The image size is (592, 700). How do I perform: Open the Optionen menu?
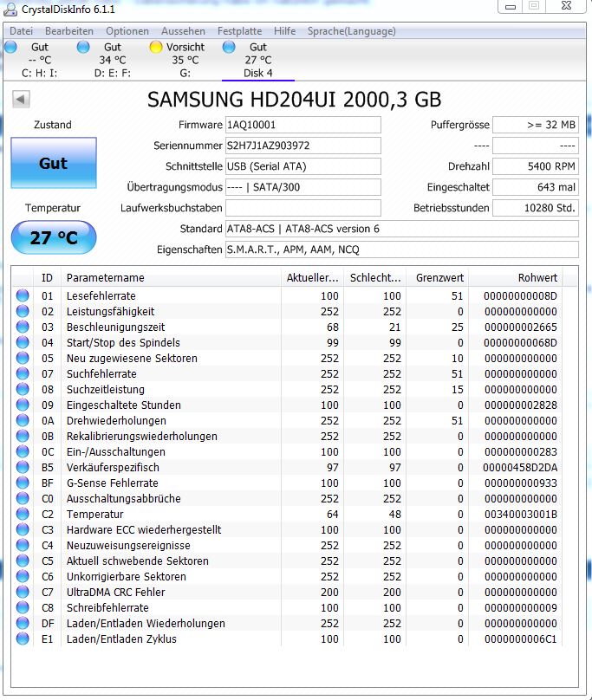point(127,31)
